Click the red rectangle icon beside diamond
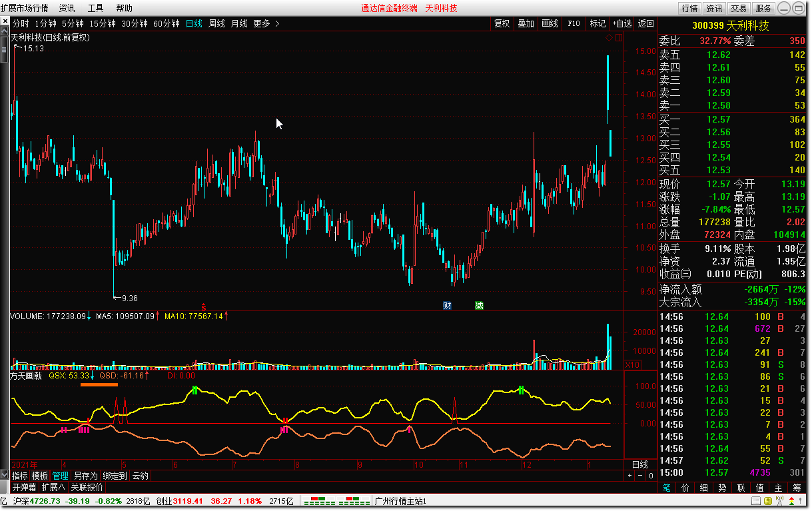 pos(619,38)
